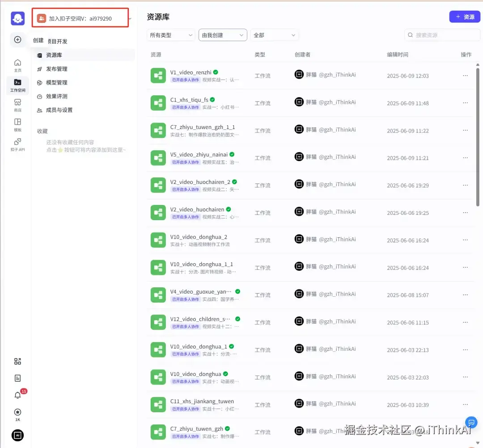Open the user avatar at sidebar bottom
Viewport: 483px width, 448px height.
pos(17,435)
